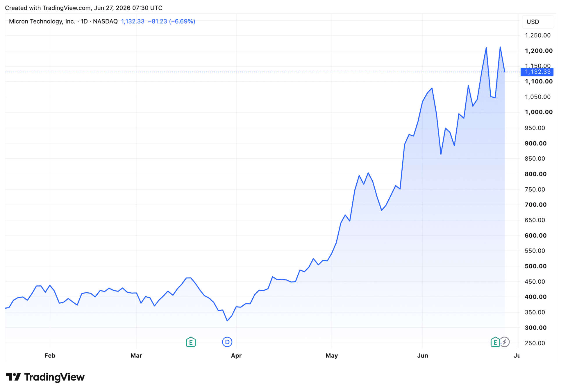Select the May date label on axis
This screenshot has height=392, width=561.
pyautogui.click(x=332, y=355)
